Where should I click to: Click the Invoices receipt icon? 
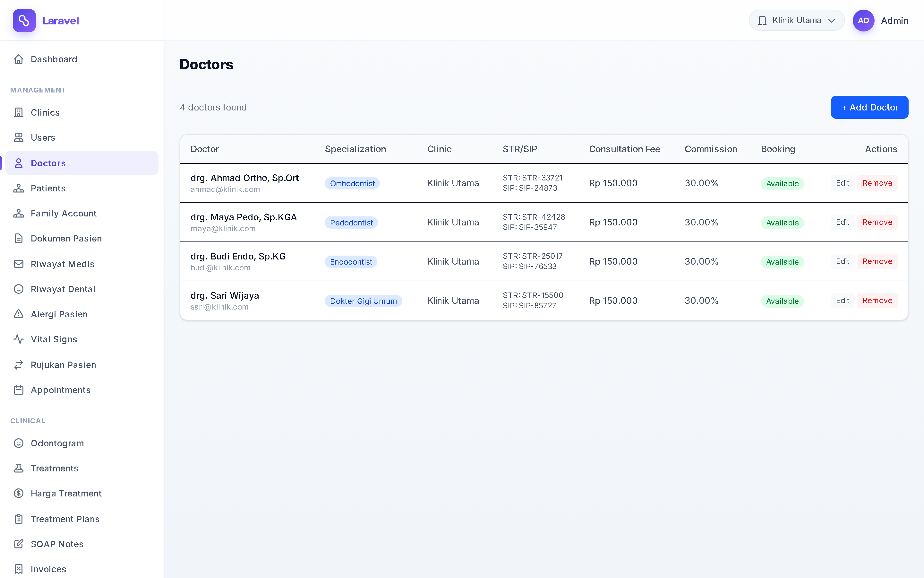(x=19, y=569)
